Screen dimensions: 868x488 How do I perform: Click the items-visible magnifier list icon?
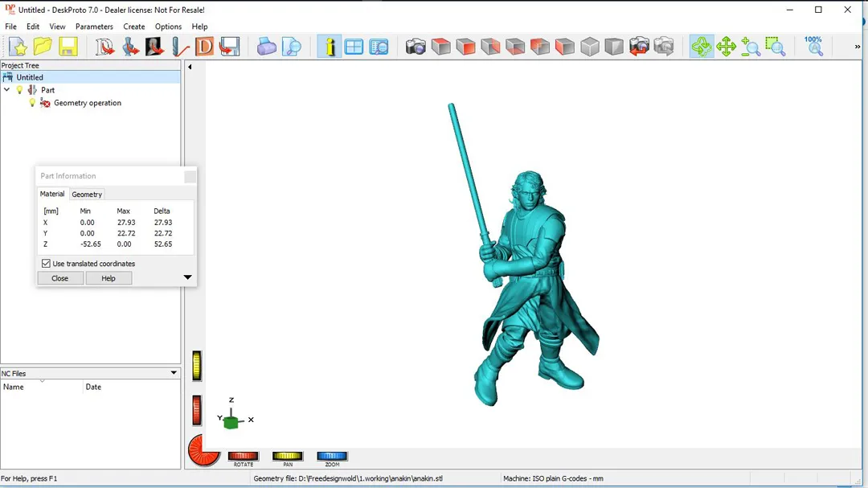[x=379, y=47]
